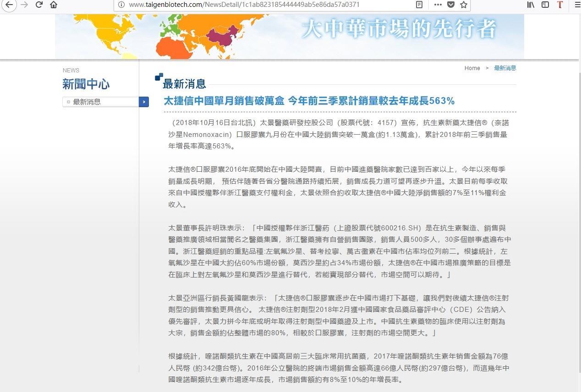Bookmark this page with the star icon
This screenshot has width=581, height=392.
(463, 5)
